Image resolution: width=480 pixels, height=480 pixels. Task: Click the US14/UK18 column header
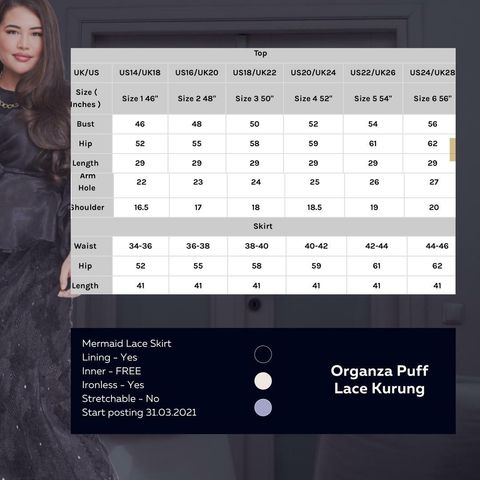tap(140, 73)
